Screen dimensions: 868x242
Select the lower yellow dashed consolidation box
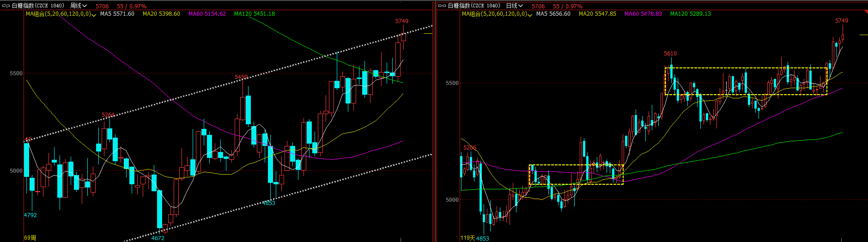(x=576, y=165)
